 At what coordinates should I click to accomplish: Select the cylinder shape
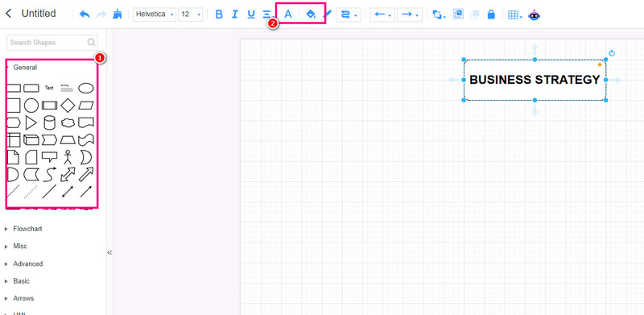[49, 122]
